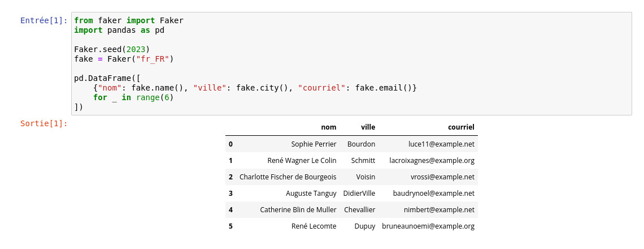Select email lacroixagnes@example.org

(432, 161)
